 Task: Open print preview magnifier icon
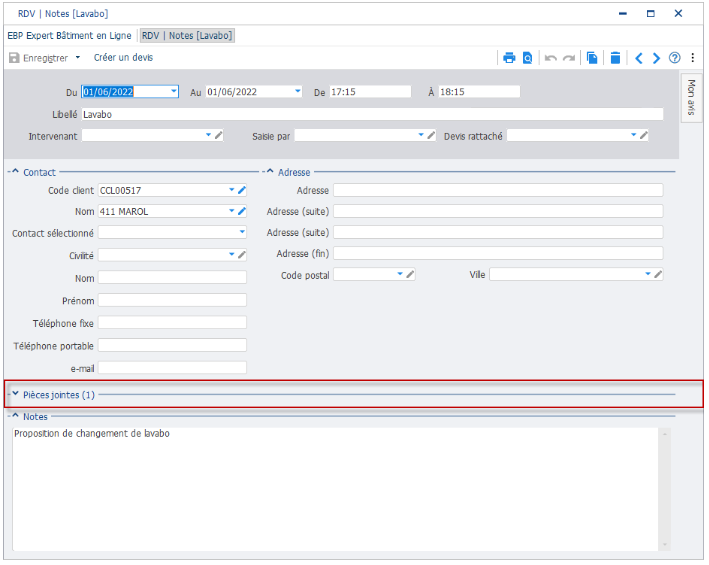click(x=527, y=58)
